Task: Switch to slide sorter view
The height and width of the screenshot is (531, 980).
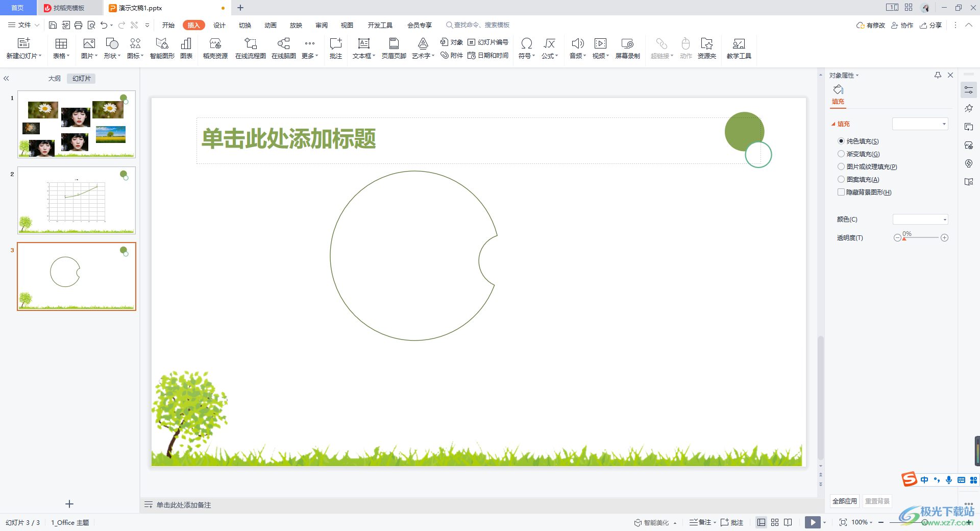Action: [775, 522]
